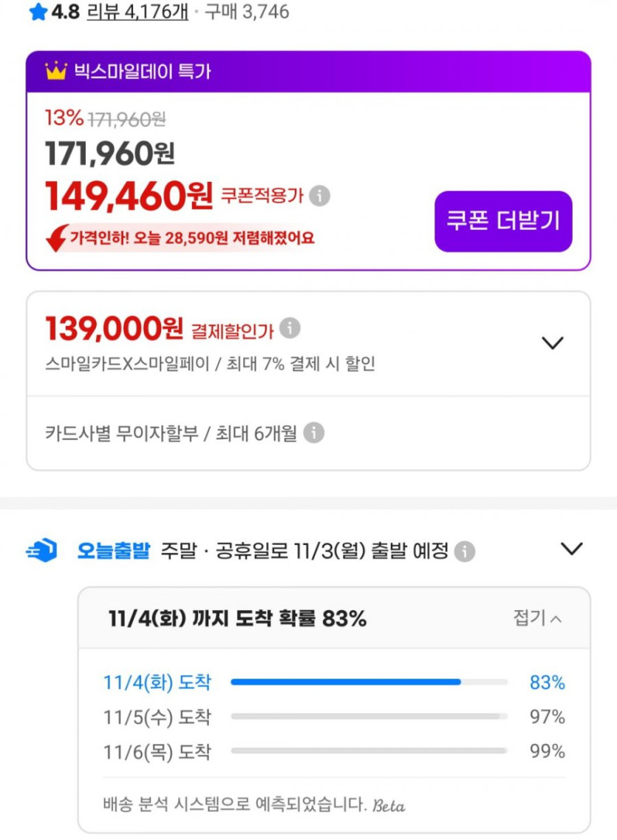Click the info icon next to 결제할인가
Screen dimensions: 617x840
coord(290,328)
